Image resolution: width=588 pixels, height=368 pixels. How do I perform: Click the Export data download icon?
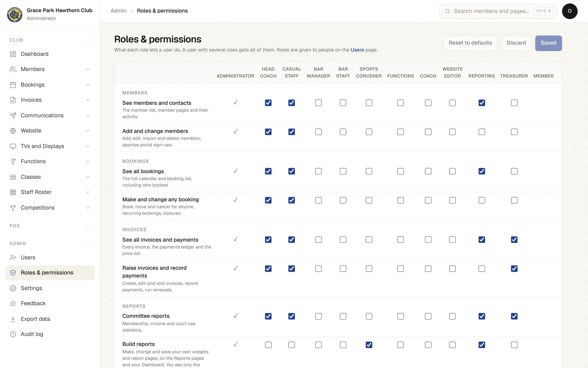tap(13, 319)
